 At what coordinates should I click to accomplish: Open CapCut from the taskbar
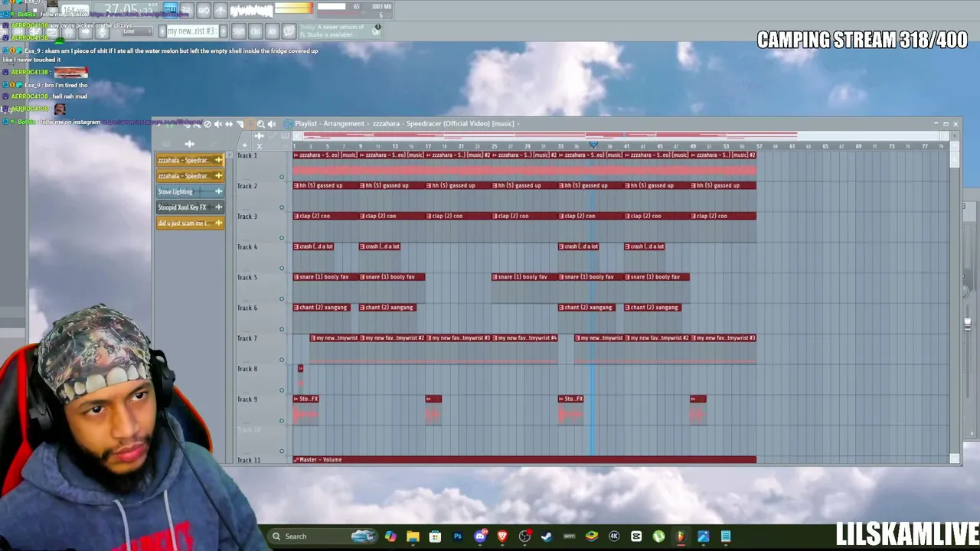[636, 536]
